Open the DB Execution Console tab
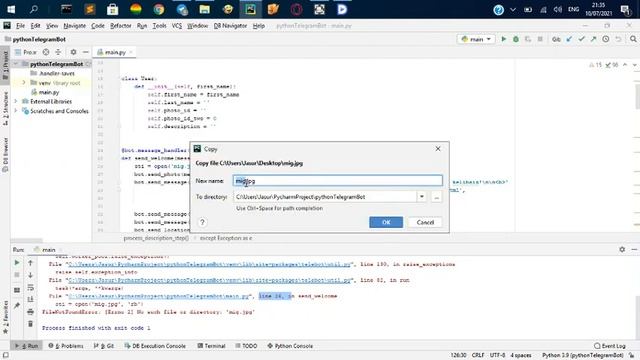Image resolution: width=640 pixels, height=360 pixels. point(155,346)
